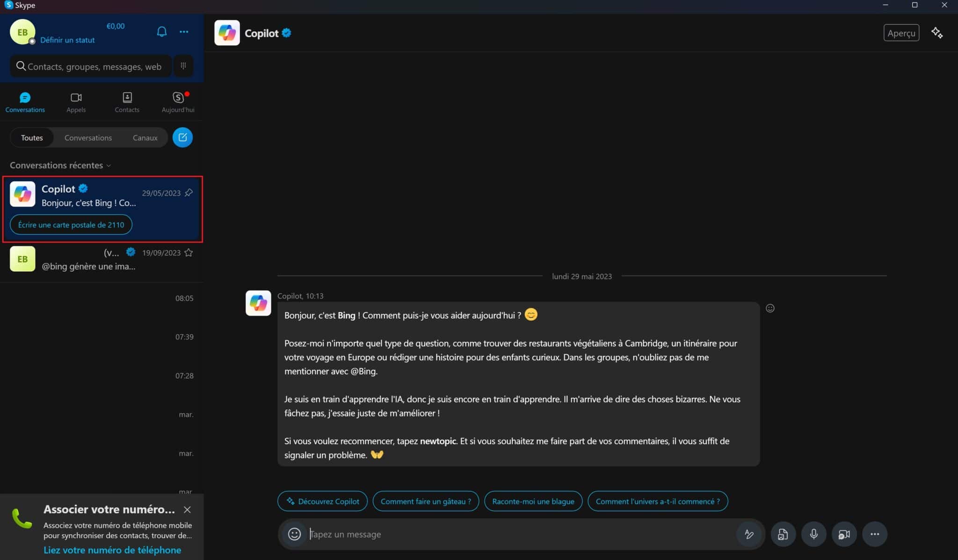Open more message options ellipsis

[x=874, y=534]
